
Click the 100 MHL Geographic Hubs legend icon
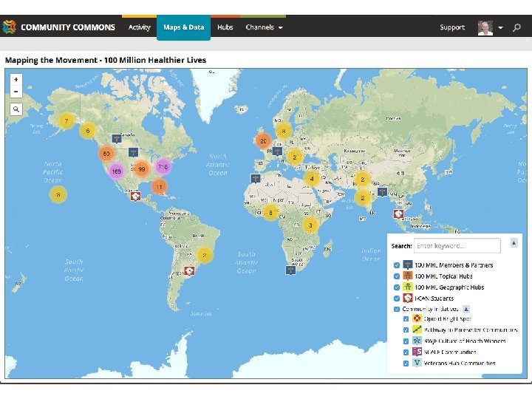tap(407, 287)
